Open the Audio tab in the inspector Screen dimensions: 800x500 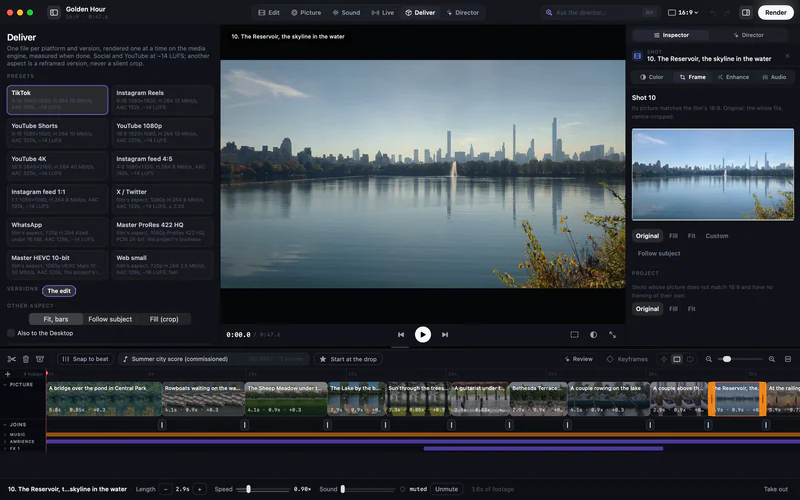(x=774, y=77)
